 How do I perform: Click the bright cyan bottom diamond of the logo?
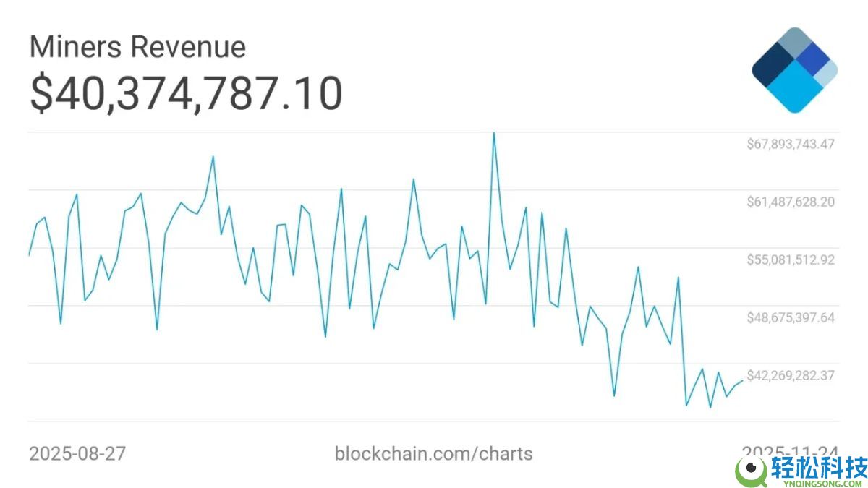(x=795, y=90)
